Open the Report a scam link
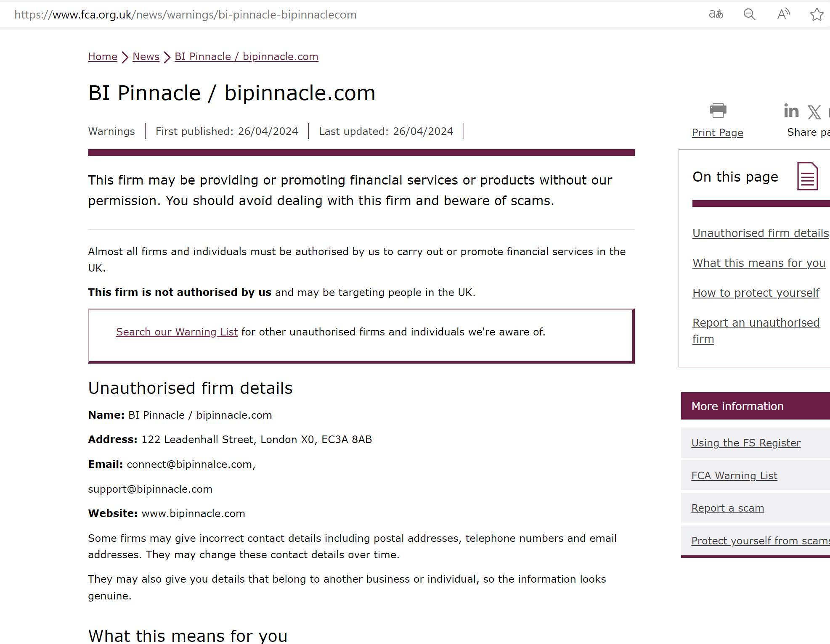The image size is (830, 644). pos(727,508)
